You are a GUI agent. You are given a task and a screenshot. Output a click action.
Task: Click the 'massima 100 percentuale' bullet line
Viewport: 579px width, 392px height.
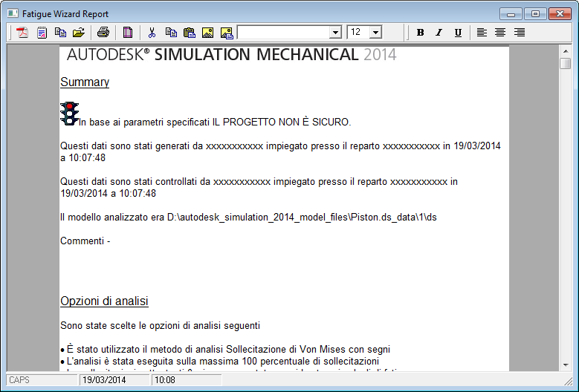[x=220, y=361]
